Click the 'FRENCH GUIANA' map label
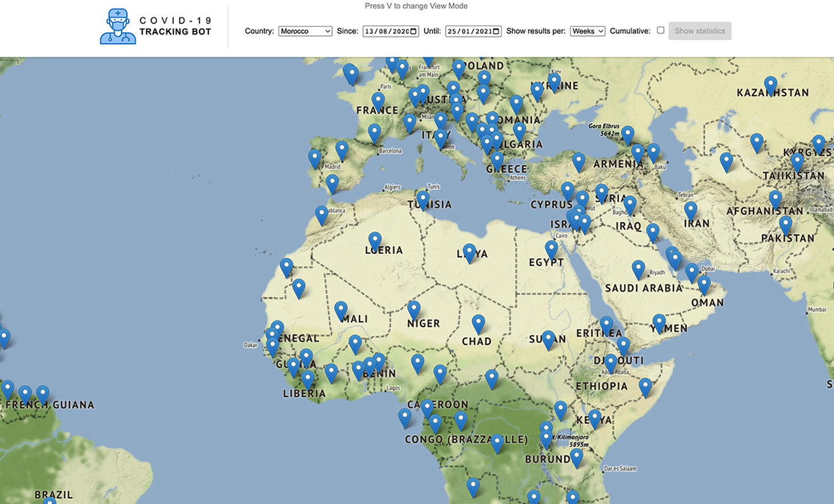This screenshot has height=504, width=834. [x=50, y=405]
